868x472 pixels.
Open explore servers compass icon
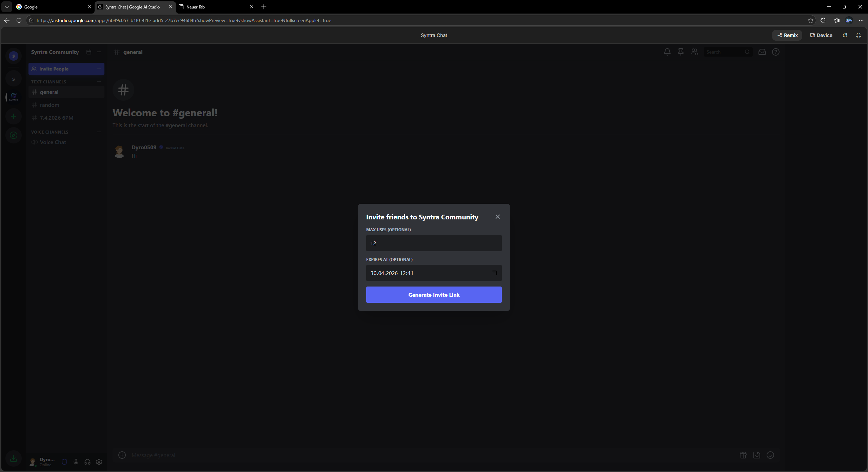tap(14, 135)
